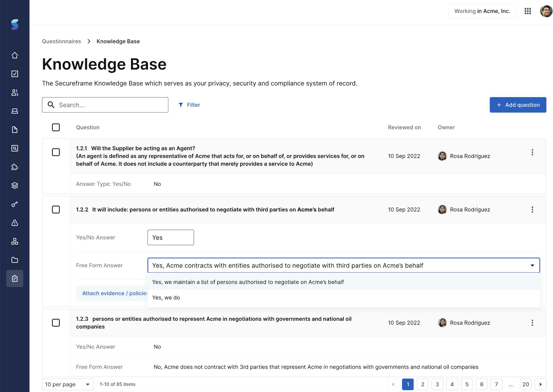The width and height of the screenshot is (553, 392).
Task: Toggle the select-all checkbox in header
Action: point(56,127)
